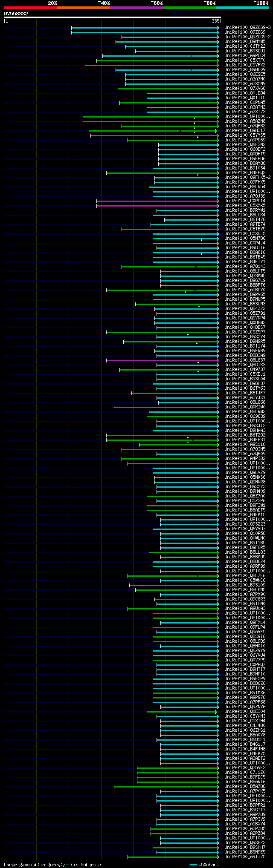Click the query end position 335
The height and width of the screenshot is (868, 273).
pyautogui.click(x=215, y=21)
